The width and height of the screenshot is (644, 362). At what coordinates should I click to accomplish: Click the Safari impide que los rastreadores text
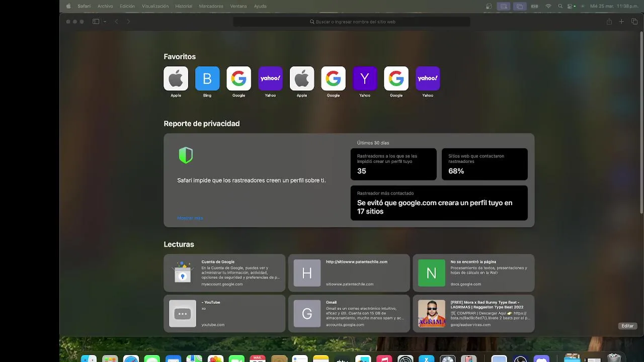point(252,180)
